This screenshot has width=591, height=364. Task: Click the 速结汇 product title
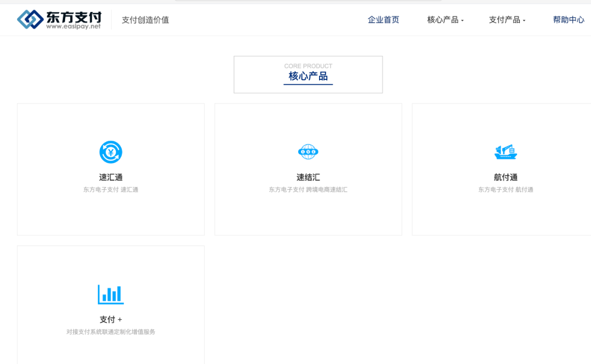308,177
